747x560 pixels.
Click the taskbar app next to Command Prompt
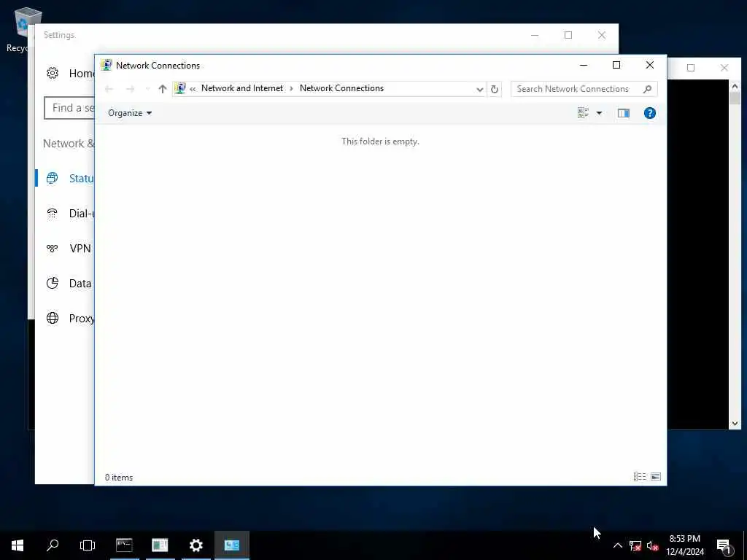pos(160,545)
